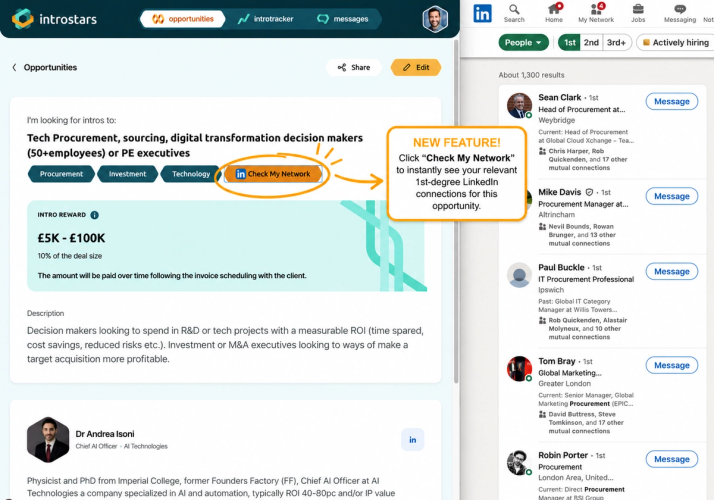Message Robin Porter
Screen dimensions: 714x500
point(672,459)
